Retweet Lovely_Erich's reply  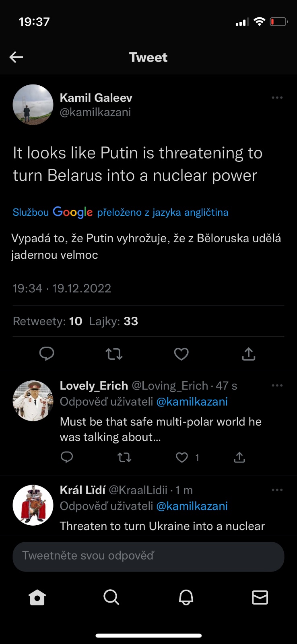pos(124,457)
